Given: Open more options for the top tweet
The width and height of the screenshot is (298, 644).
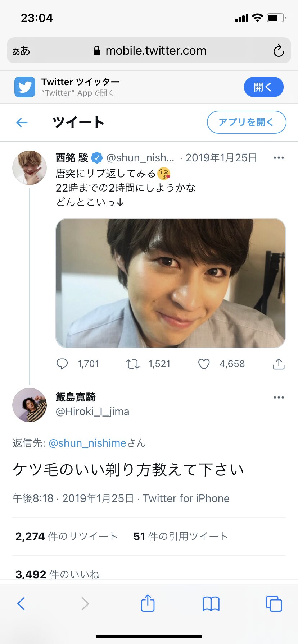Looking at the screenshot, I should point(279,158).
